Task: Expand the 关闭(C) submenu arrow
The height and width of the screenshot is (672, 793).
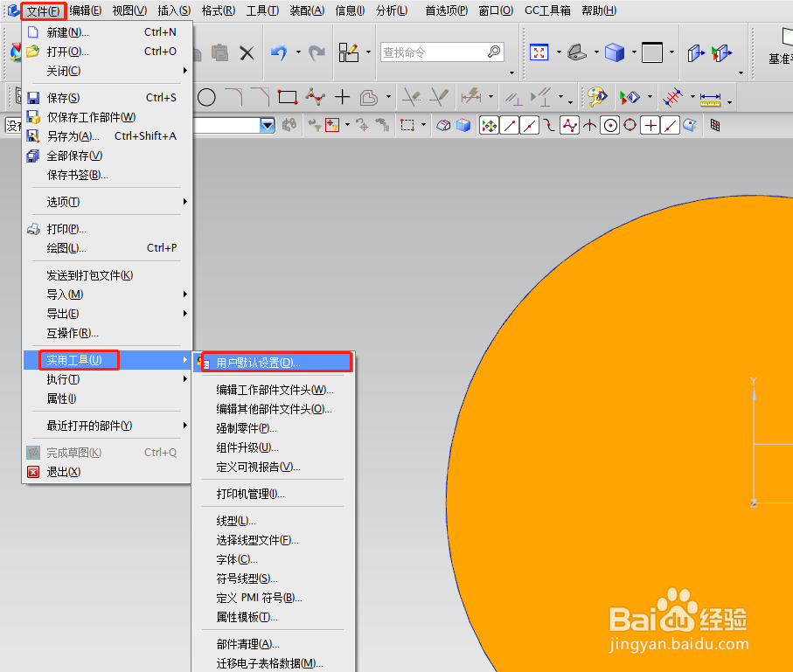Action: (x=185, y=70)
